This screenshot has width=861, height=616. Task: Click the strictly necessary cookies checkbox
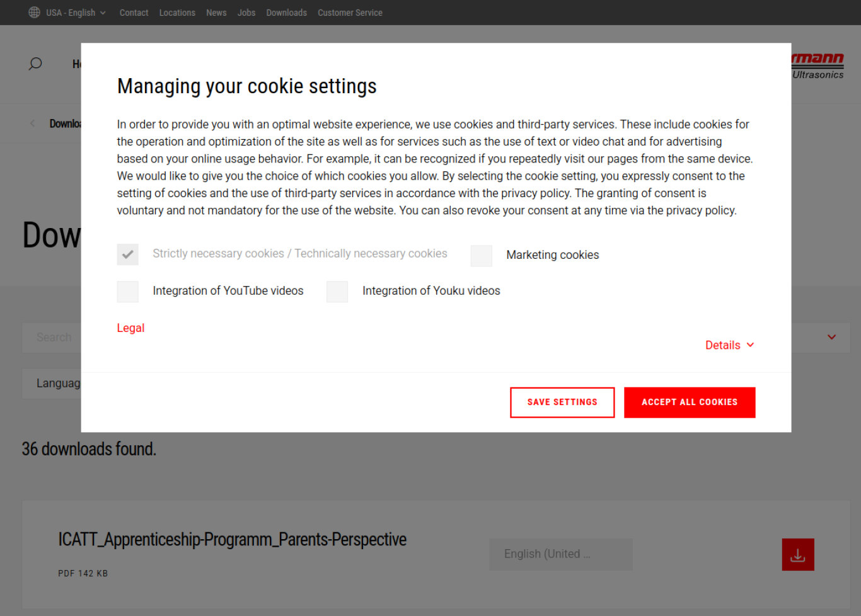pyautogui.click(x=128, y=254)
